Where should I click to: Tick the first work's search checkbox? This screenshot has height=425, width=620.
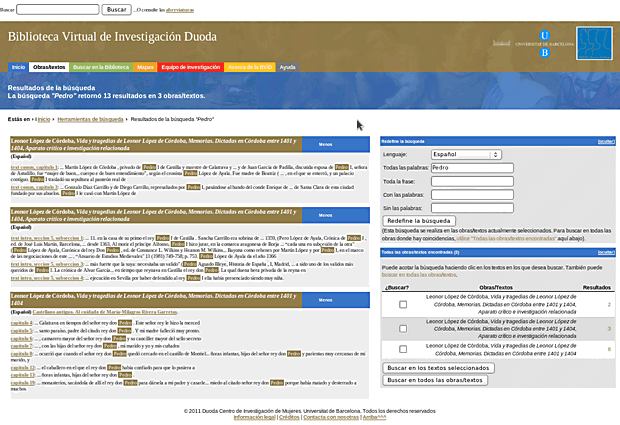(402, 304)
